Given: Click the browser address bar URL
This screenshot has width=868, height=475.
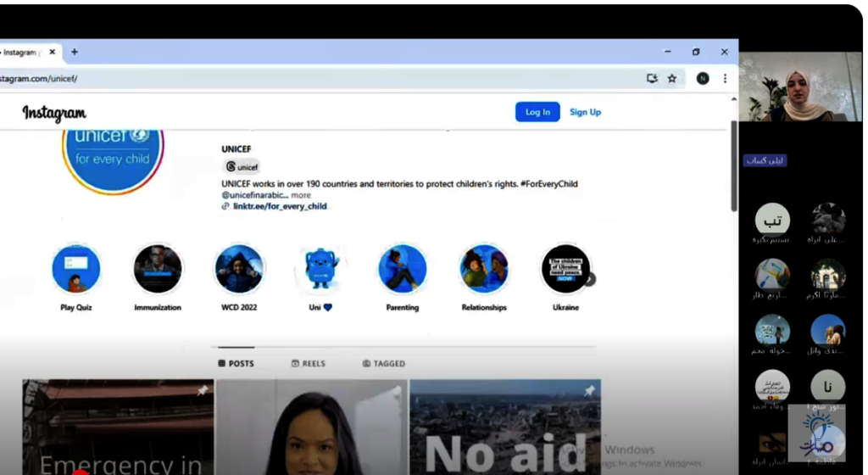Looking at the screenshot, I should pos(39,79).
